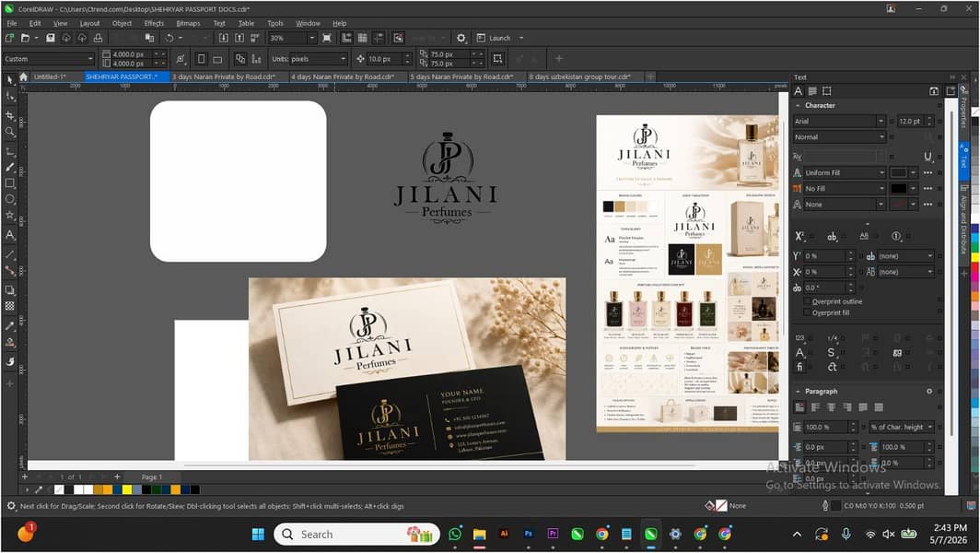Image resolution: width=980 pixels, height=553 pixels.
Task: Open the Bitmaps menu
Action: 188,23
